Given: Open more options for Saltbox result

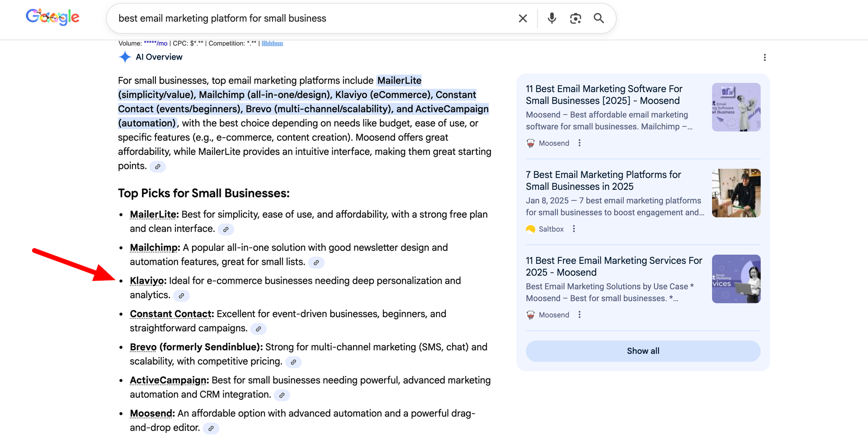Looking at the screenshot, I should [x=574, y=229].
